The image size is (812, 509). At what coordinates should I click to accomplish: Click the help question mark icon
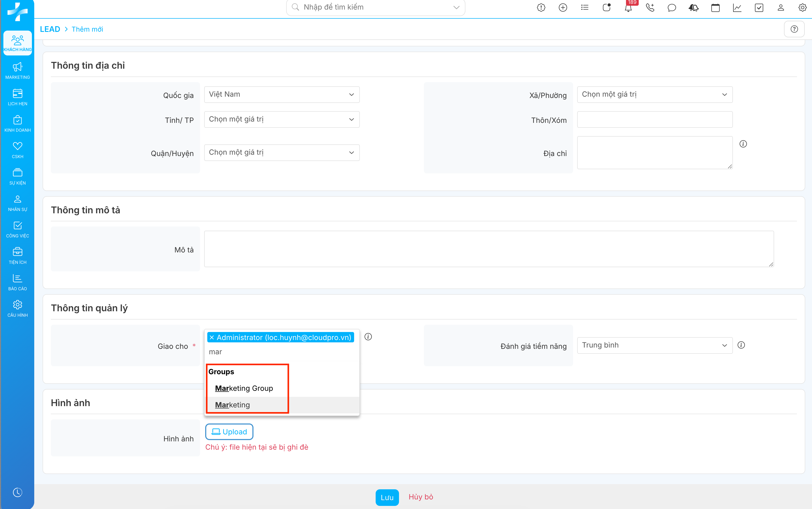794,29
